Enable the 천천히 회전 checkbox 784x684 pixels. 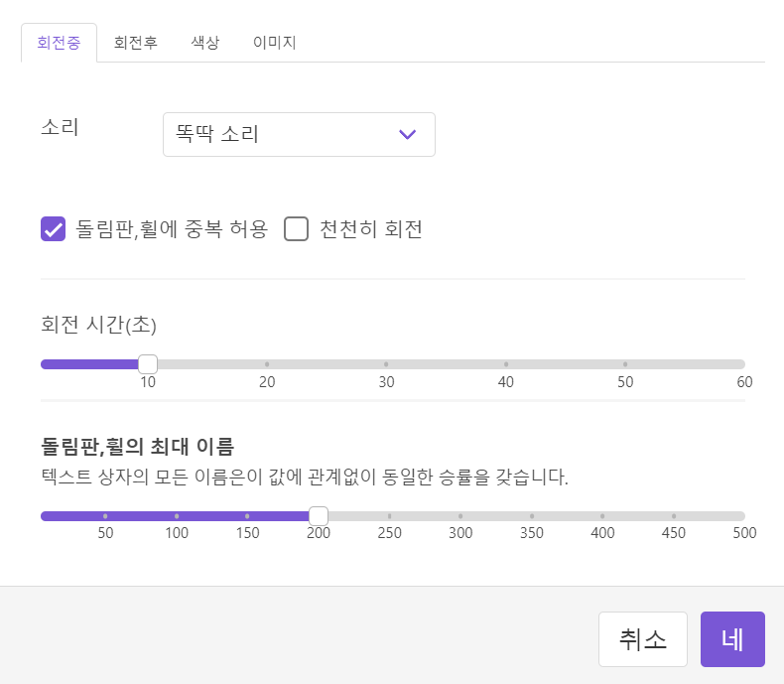pos(296,229)
